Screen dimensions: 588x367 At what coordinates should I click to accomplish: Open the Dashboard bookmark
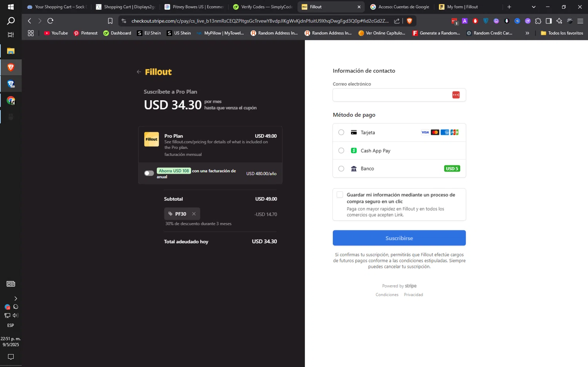point(117,33)
